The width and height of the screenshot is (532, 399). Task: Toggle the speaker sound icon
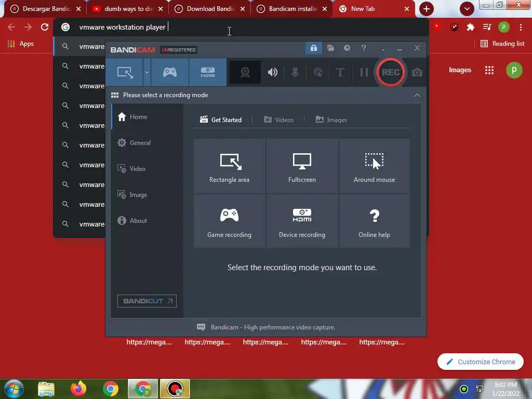coord(272,72)
